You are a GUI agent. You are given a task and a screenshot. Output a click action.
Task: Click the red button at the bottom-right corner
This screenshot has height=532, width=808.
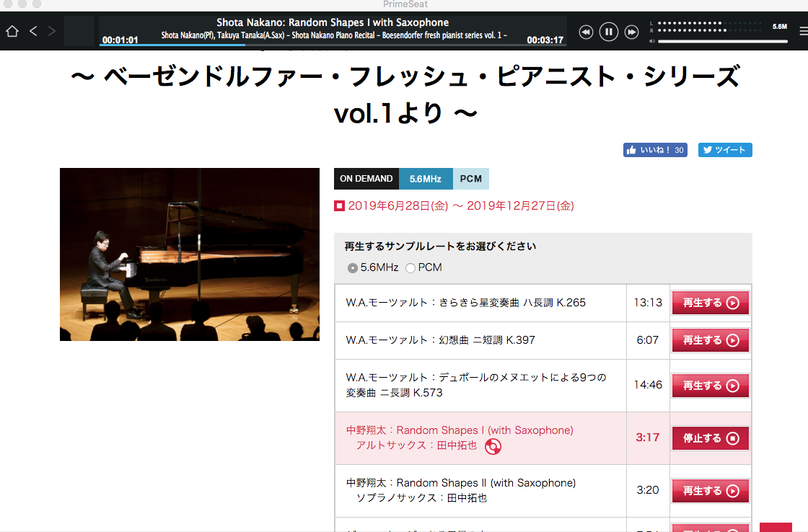[776, 527]
